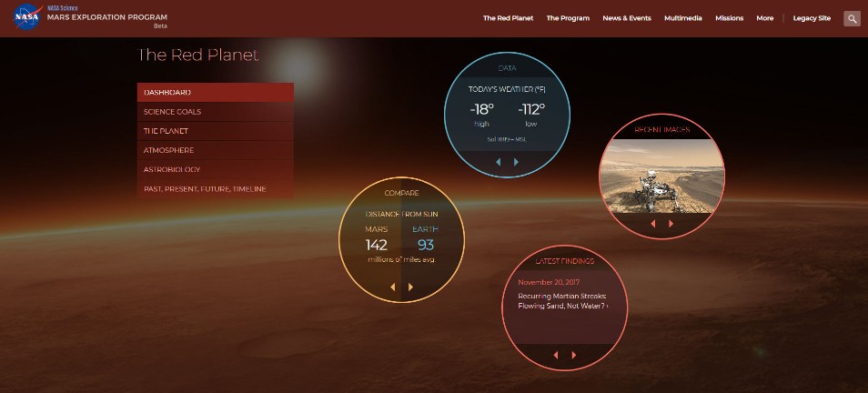The height and width of the screenshot is (393, 868).
Task: Open the rover image thumbnail
Action: pyautogui.click(x=662, y=176)
